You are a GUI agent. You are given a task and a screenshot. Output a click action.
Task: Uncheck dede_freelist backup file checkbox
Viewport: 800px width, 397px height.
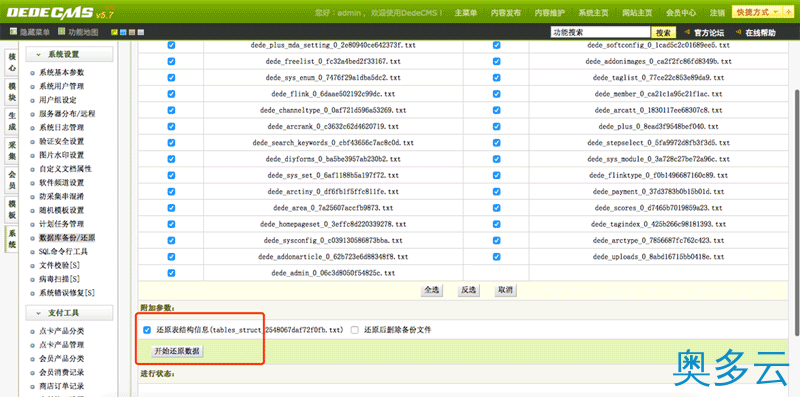pos(171,61)
